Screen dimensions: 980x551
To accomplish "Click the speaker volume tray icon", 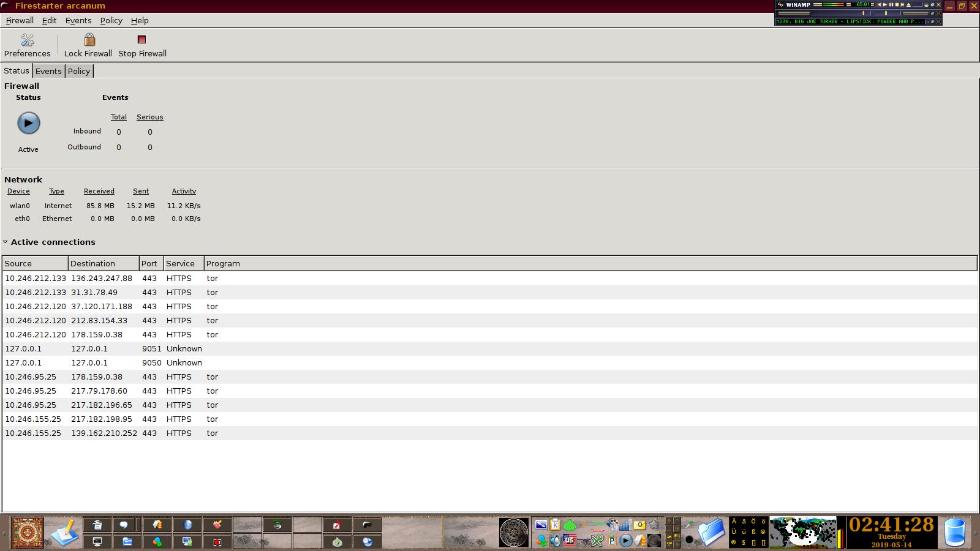I will tap(555, 541).
